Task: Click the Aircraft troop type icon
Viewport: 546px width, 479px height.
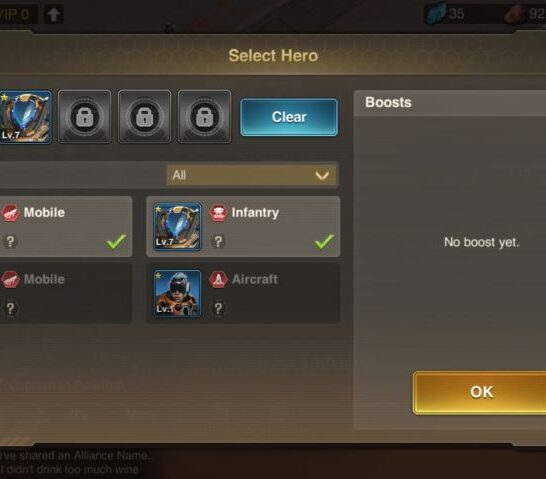Action: coord(218,280)
